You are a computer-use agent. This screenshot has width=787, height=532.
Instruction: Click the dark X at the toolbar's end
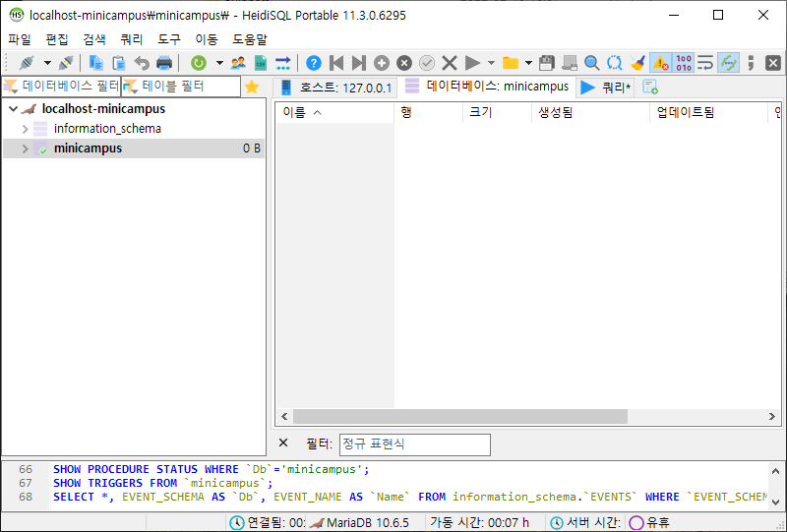[773, 63]
